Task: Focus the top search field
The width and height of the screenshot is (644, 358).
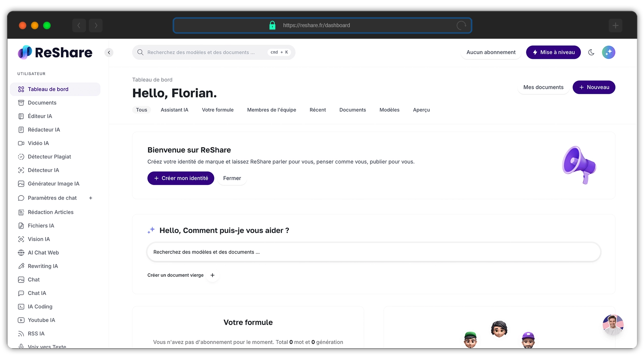Action: tap(214, 52)
